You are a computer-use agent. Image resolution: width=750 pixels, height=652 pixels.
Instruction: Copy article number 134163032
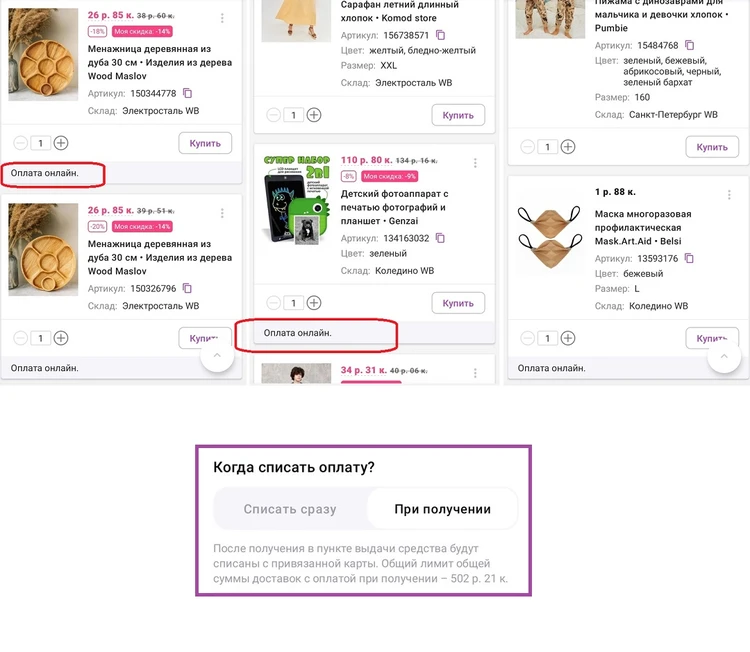click(441, 238)
